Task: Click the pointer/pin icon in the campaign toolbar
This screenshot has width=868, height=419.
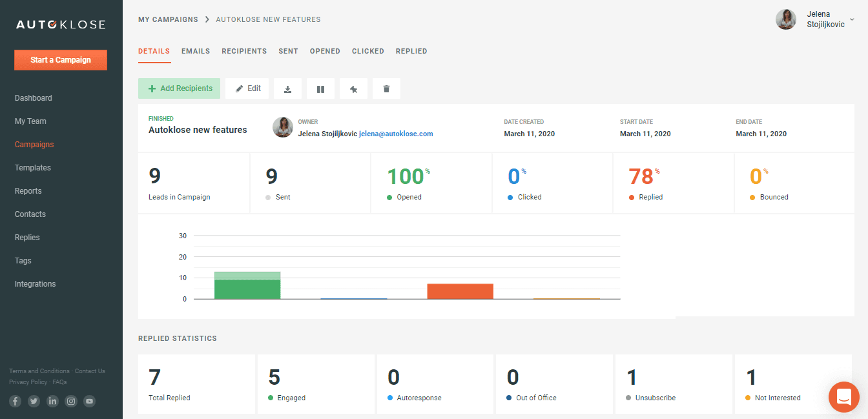Action: pos(353,88)
